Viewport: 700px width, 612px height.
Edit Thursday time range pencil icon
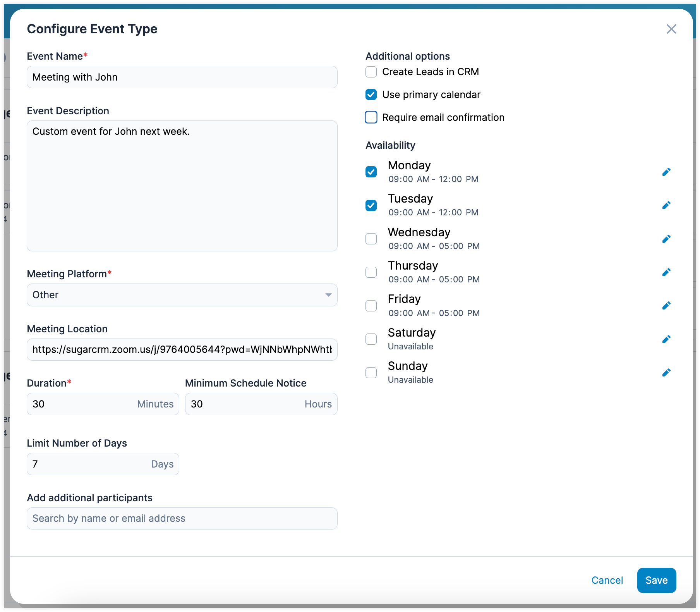pos(666,272)
